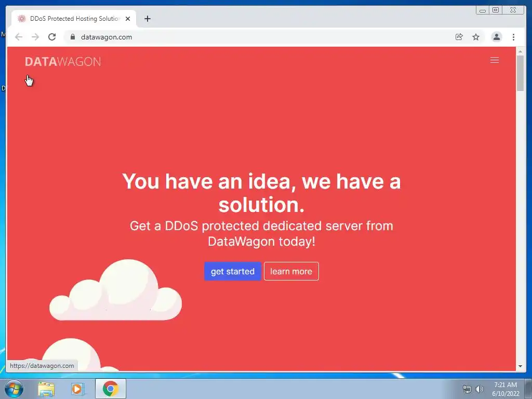Open the hamburger navigation menu on DataWagon

tap(495, 60)
